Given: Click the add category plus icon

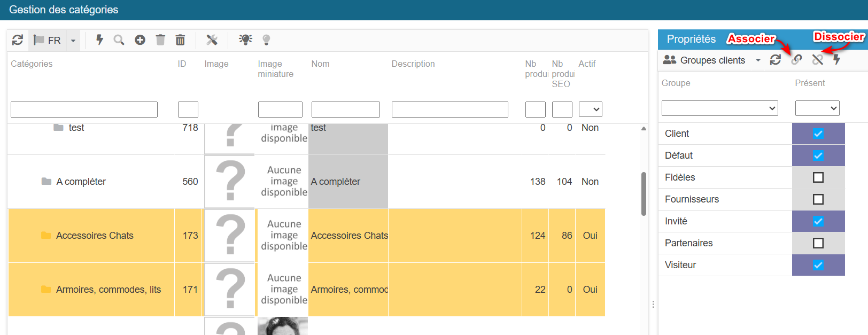Looking at the screenshot, I should pyautogui.click(x=140, y=40).
